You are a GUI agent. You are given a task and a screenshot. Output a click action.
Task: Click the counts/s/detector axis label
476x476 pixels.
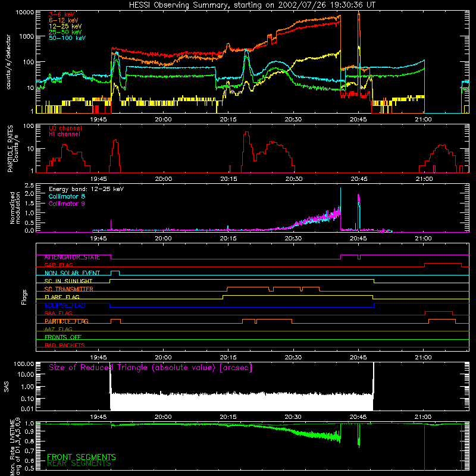[x=8, y=62]
